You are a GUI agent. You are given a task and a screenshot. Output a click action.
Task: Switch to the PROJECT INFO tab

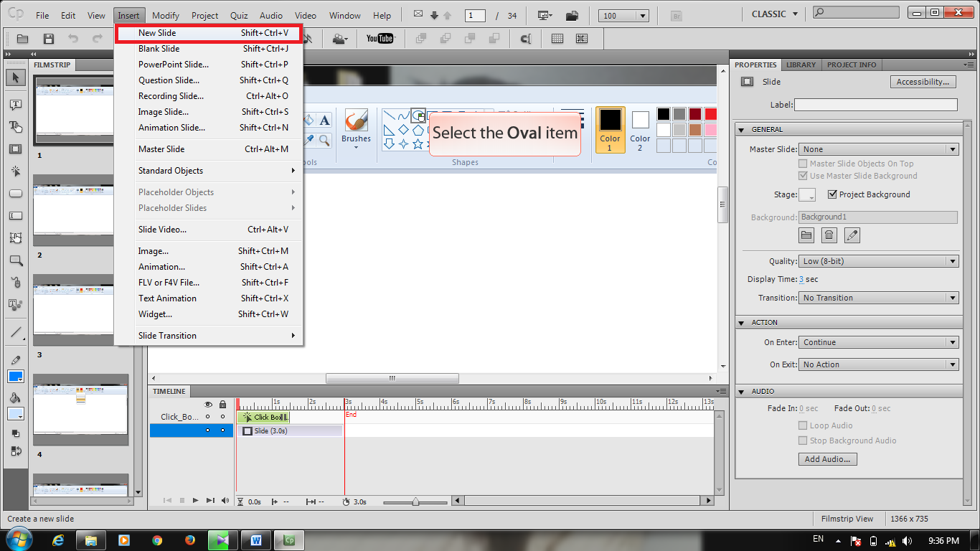coord(852,65)
